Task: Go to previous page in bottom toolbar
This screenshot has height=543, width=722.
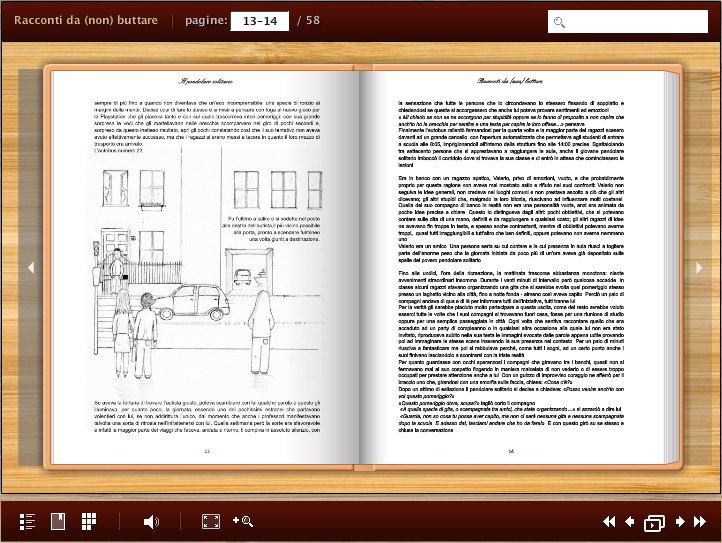Action: point(629,521)
